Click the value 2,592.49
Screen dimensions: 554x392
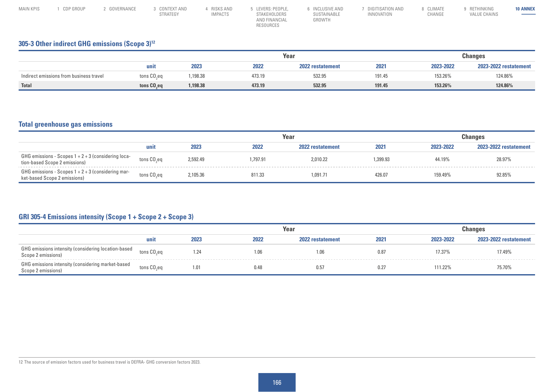click(196, 159)
